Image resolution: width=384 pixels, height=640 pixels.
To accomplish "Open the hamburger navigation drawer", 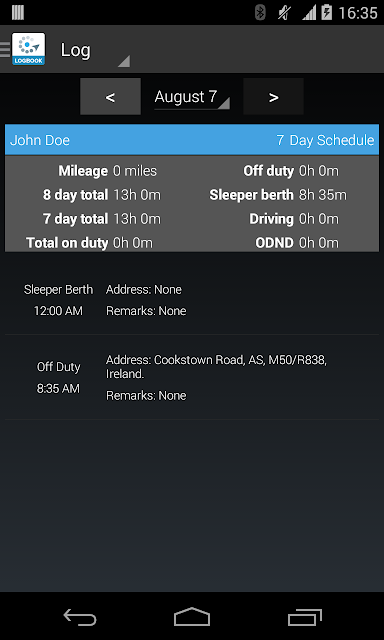I will point(5,49).
